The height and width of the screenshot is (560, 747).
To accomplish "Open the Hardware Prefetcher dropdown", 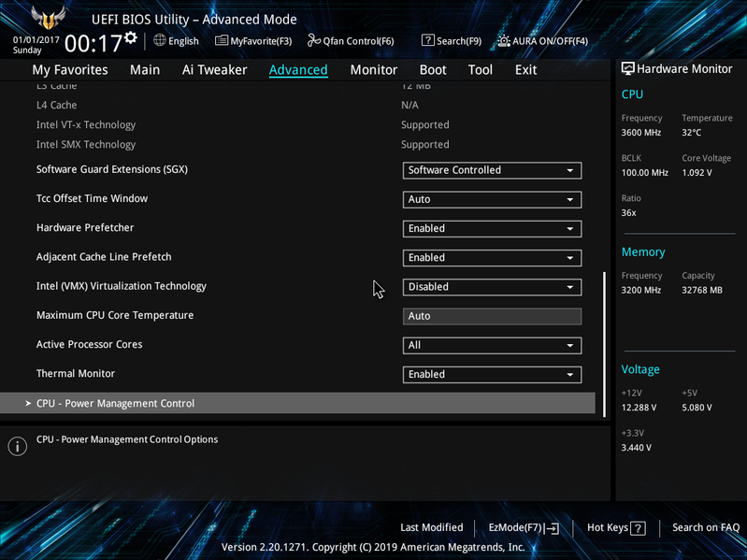I will 492,228.
